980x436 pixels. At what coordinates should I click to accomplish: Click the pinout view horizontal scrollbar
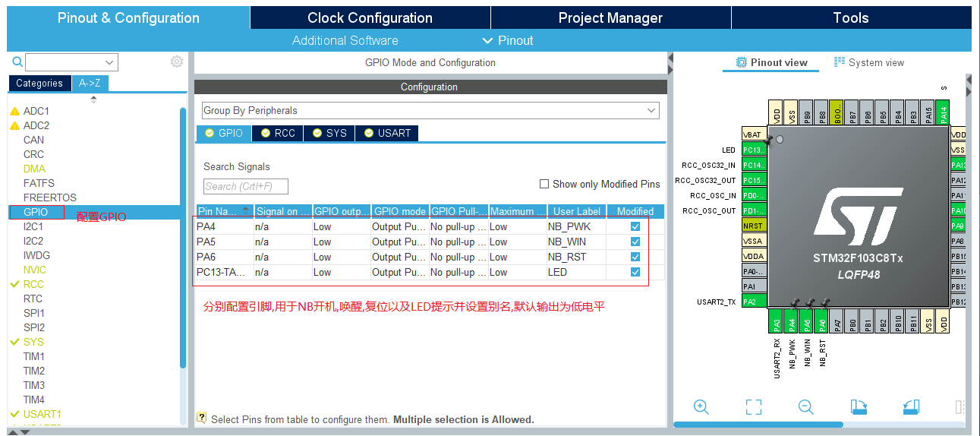pyautogui.click(x=758, y=424)
